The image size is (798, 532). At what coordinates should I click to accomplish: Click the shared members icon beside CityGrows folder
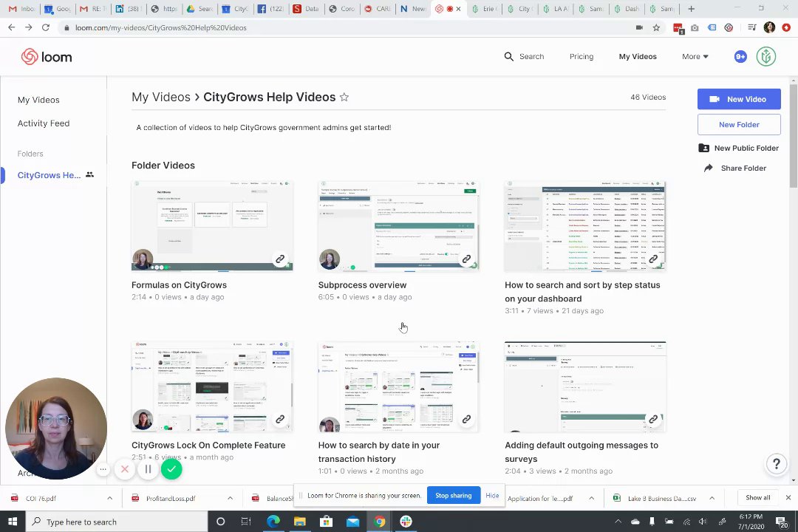pos(89,174)
